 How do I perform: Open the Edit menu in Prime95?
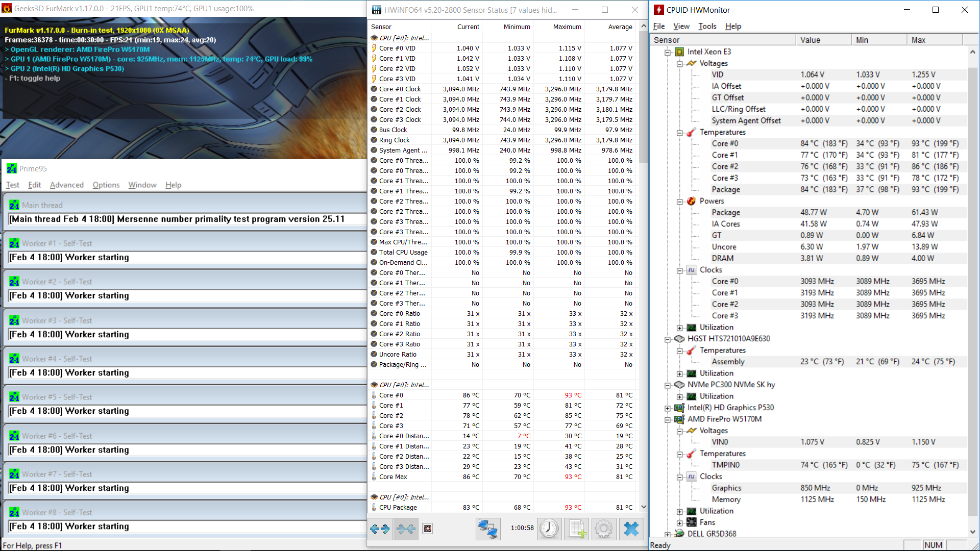[35, 185]
